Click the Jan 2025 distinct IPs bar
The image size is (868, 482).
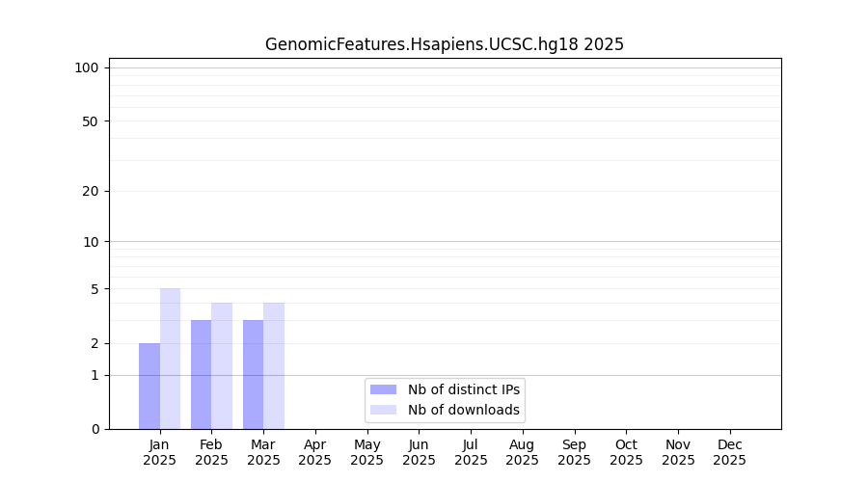pos(149,386)
